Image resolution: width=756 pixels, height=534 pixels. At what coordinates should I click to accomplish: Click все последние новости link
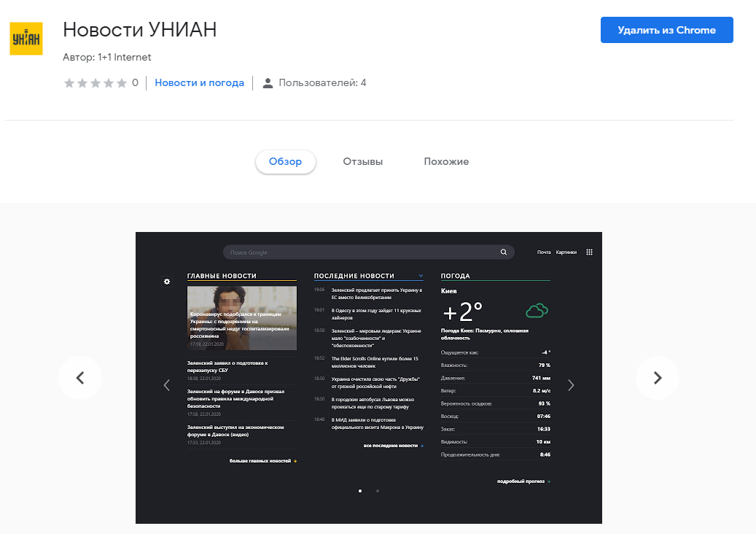(394, 445)
